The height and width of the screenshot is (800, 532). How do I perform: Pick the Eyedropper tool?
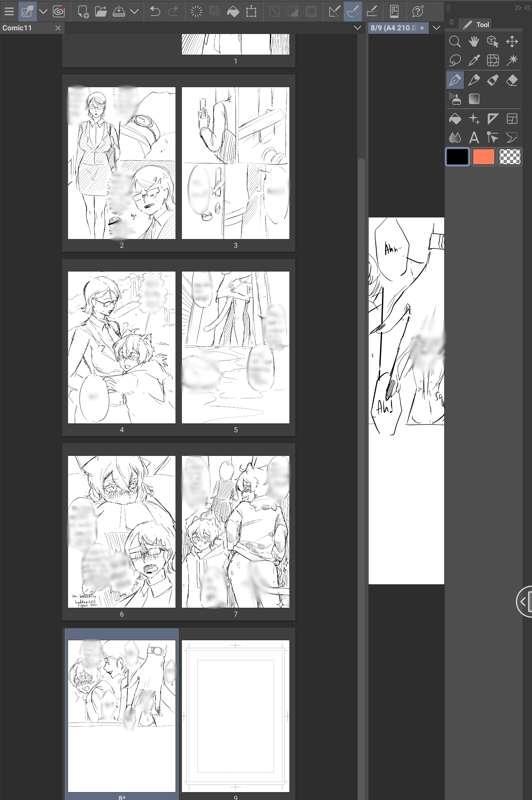point(474,60)
